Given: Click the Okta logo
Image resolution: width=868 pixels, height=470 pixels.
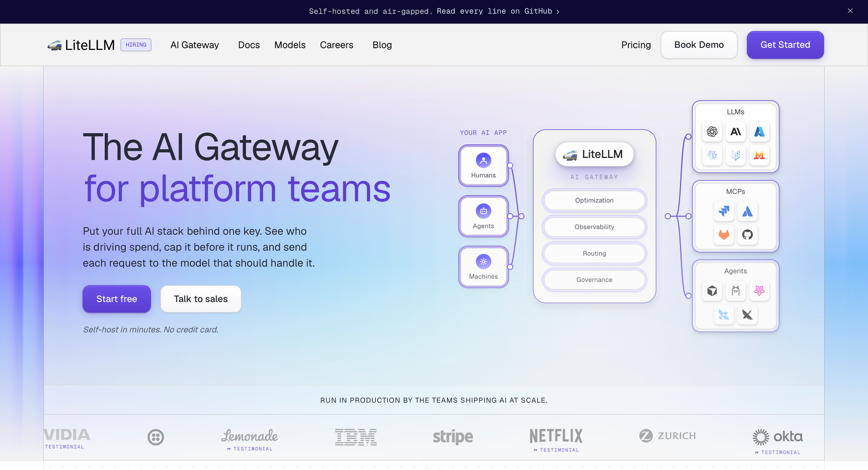Looking at the screenshot, I should pos(778,437).
